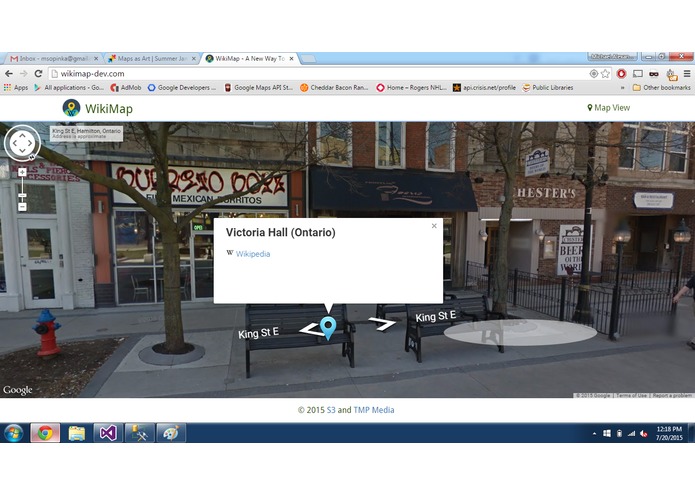Zoom in with the Street View plus button
Screen dimensions: 695x494
[x=22, y=172]
